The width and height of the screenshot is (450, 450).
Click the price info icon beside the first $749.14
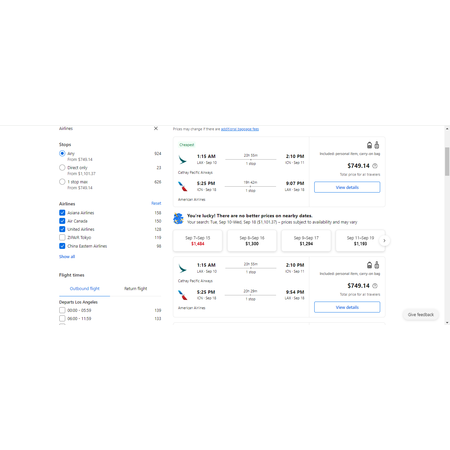pos(375,166)
